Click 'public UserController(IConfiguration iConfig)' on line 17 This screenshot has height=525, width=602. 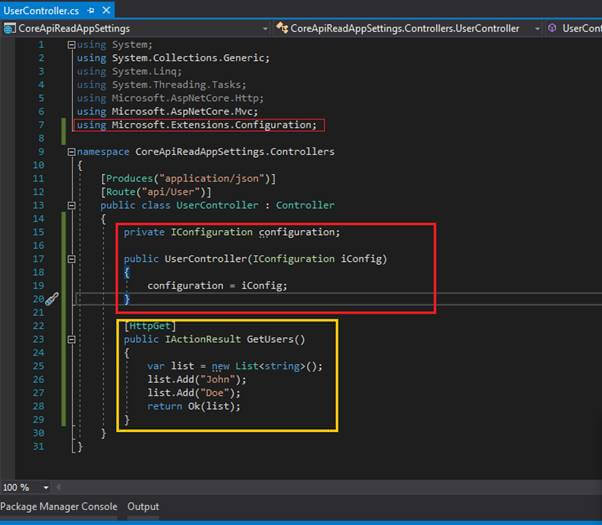pyautogui.click(x=255, y=259)
